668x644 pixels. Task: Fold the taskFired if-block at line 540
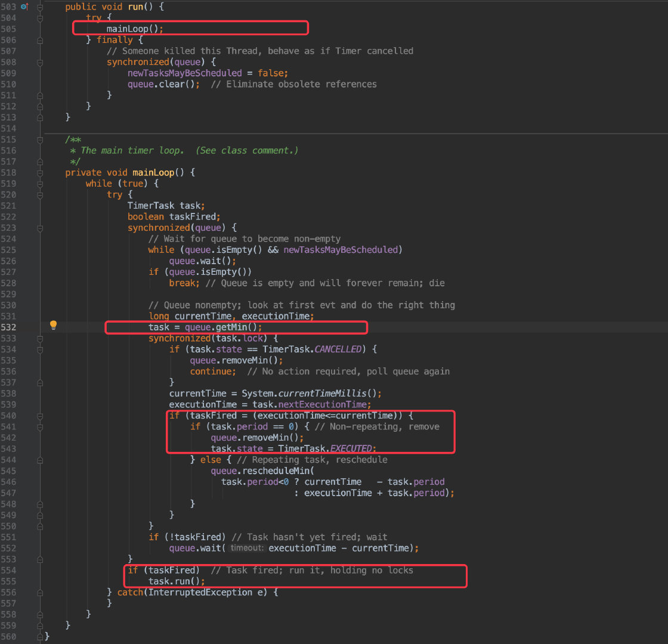pyautogui.click(x=40, y=416)
